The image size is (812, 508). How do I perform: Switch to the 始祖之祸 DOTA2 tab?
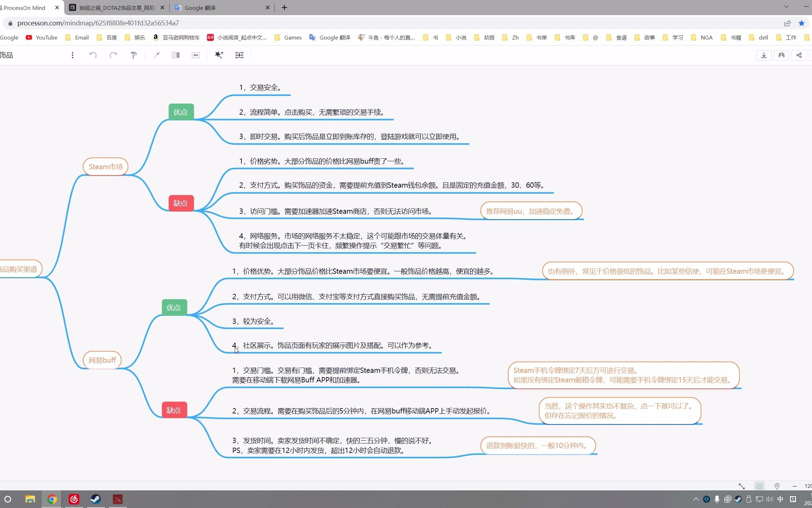[x=116, y=7]
